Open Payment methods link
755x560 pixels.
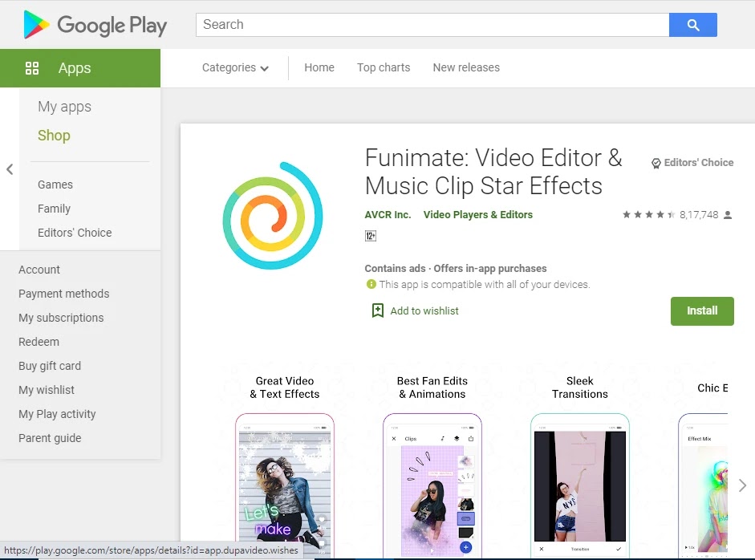click(63, 294)
